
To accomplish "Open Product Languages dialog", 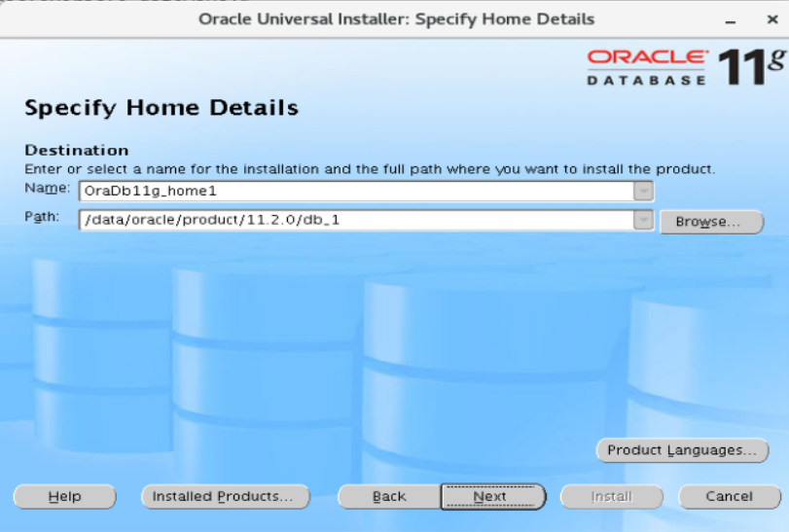I will point(682,450).
